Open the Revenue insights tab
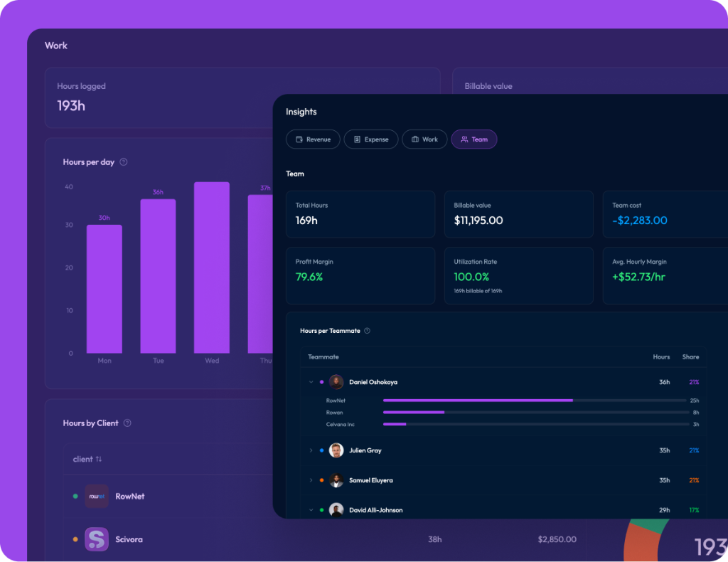Image resolution: width=728 pixels, height=562 pixels. tap(313, 139)
